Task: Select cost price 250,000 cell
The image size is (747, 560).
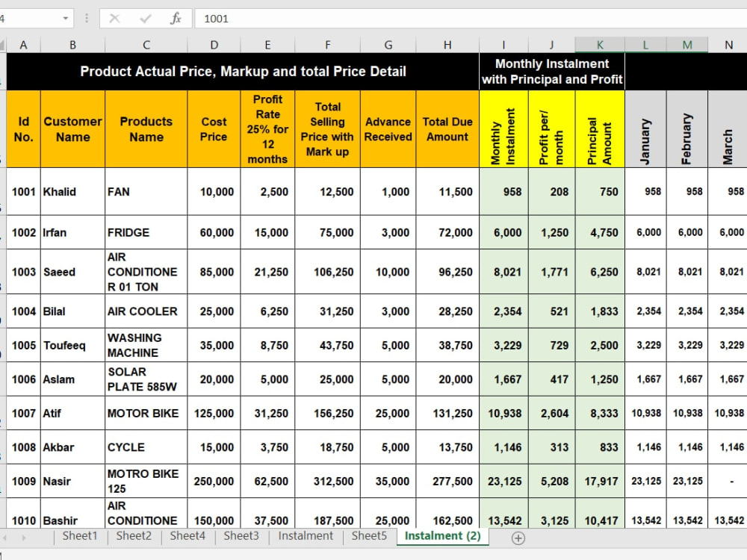Action: click(214, 482)
